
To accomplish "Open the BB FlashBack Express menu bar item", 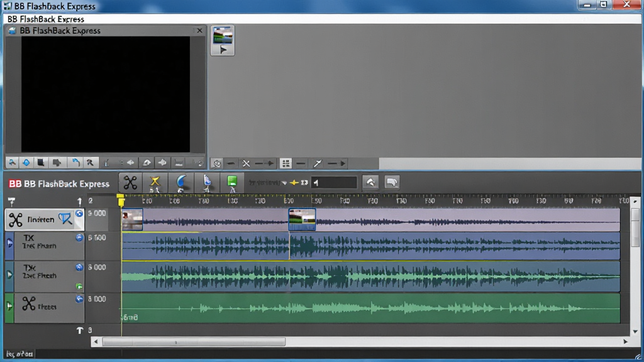I will coord(45,19).
